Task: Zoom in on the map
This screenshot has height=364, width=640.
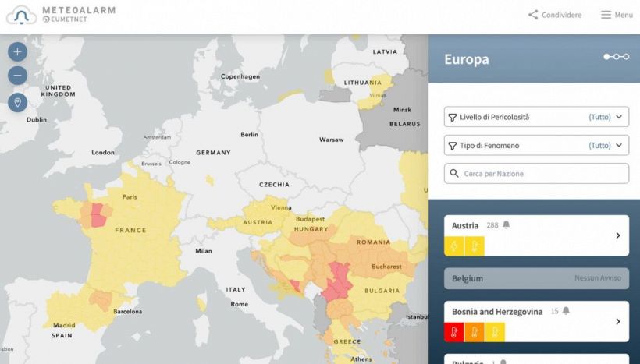Action: click(17, 52)
